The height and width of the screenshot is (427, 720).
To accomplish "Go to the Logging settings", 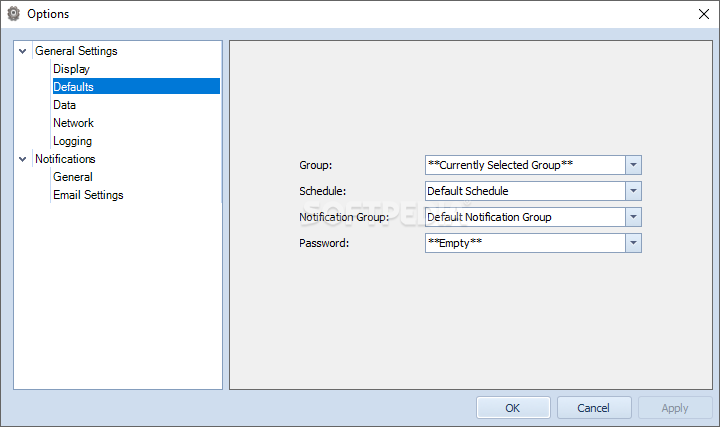I will (x=72, y=141).
